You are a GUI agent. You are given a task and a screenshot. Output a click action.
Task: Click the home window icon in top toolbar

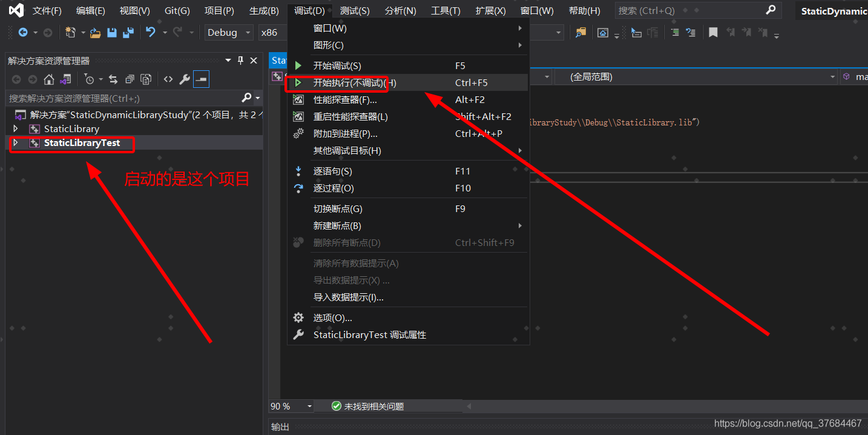[x=603, y=33]
